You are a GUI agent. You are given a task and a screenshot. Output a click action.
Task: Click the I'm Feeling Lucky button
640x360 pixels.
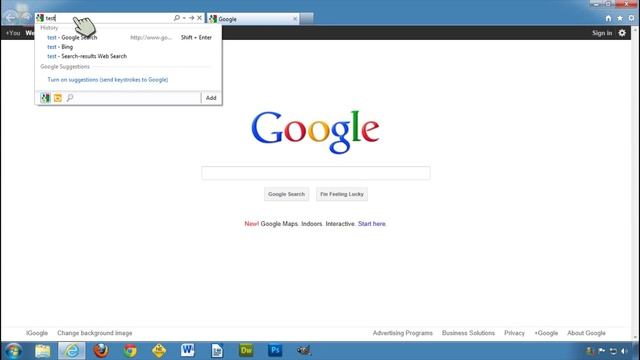[342, 194]
